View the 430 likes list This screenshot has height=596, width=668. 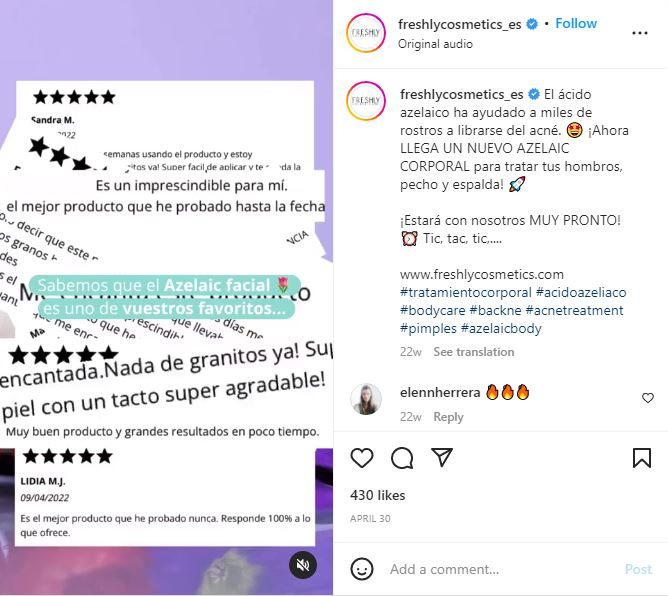[x=377, y=495]
